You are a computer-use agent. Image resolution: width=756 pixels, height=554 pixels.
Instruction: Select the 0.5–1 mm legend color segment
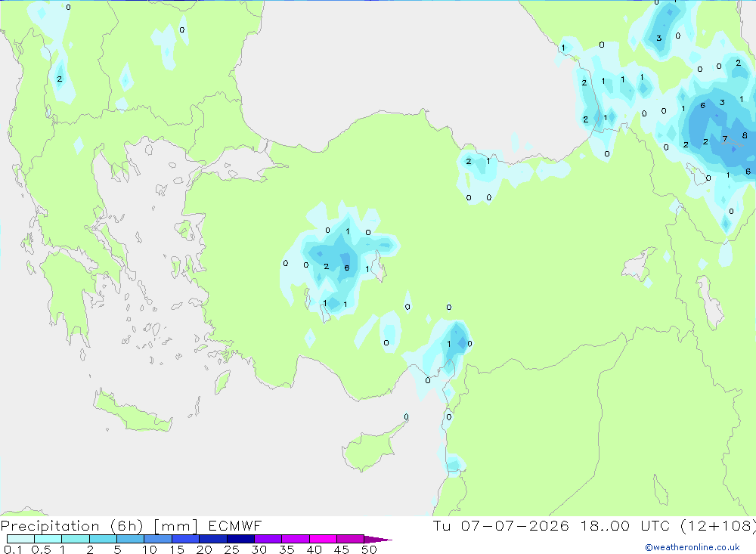(x=48, y=539)
